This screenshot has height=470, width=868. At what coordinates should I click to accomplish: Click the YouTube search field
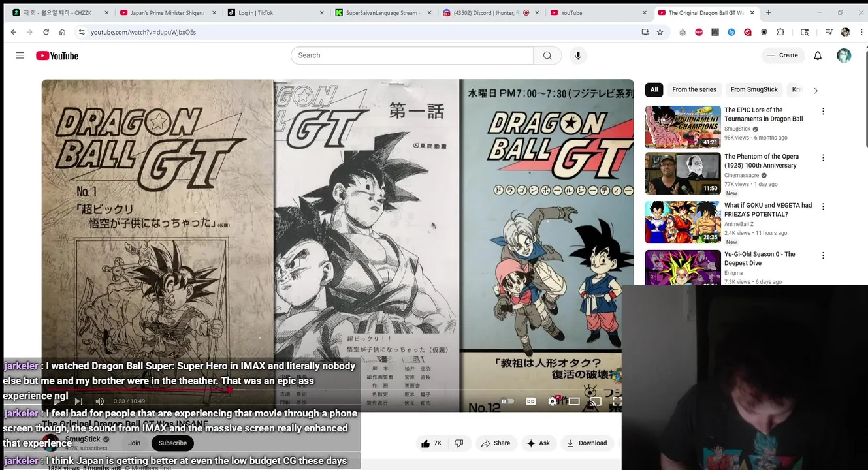[x=412, y=55]
